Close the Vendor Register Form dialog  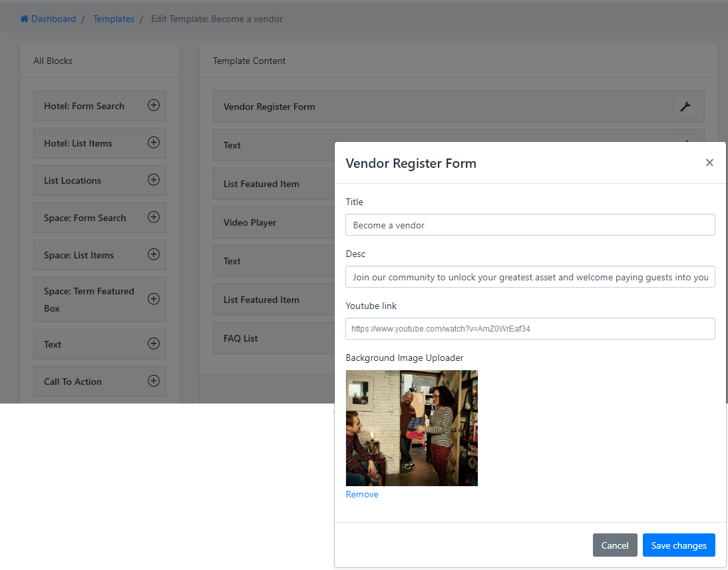coord(709,162)
